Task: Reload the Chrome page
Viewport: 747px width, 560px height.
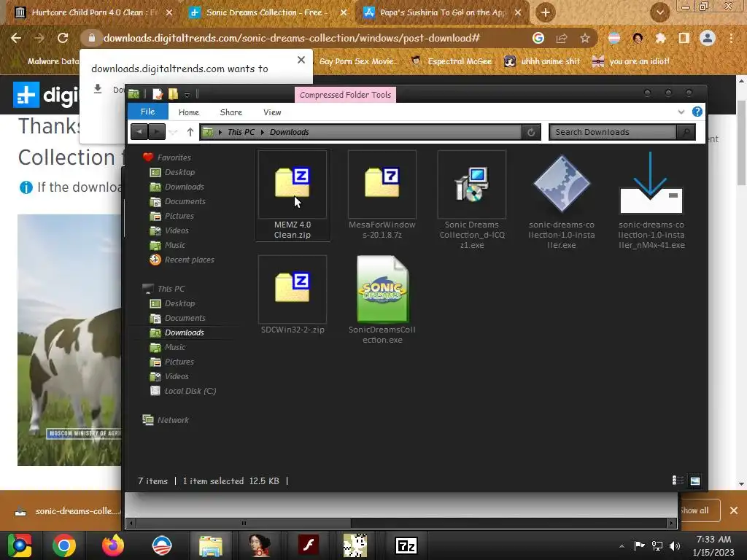Action: pos(63,38)
